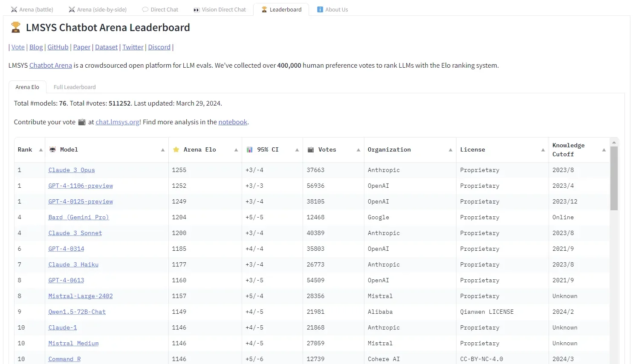Click the star icon in the Arena Elo header
The width and height of the screenshot is (633, 364).
[x=176, y=149]
